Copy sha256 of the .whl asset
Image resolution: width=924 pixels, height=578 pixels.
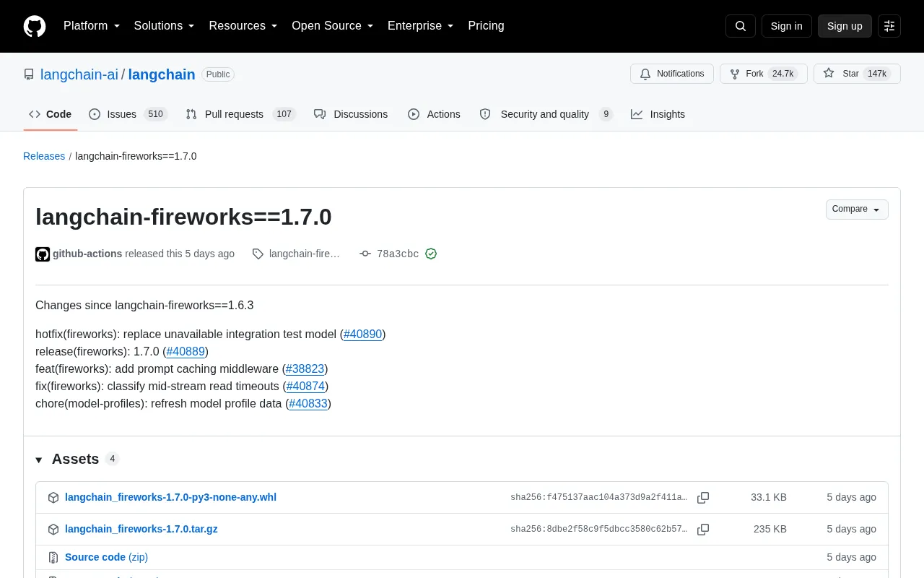703,498
